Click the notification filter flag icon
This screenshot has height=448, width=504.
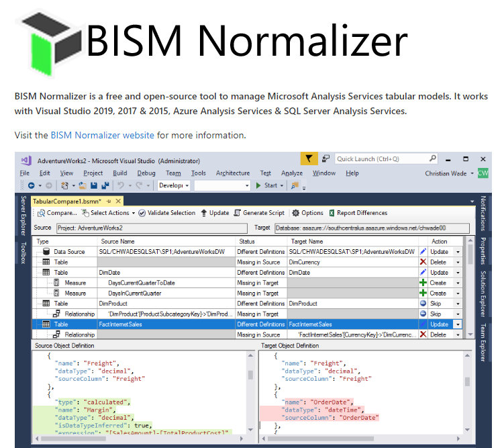click(309, 159)
